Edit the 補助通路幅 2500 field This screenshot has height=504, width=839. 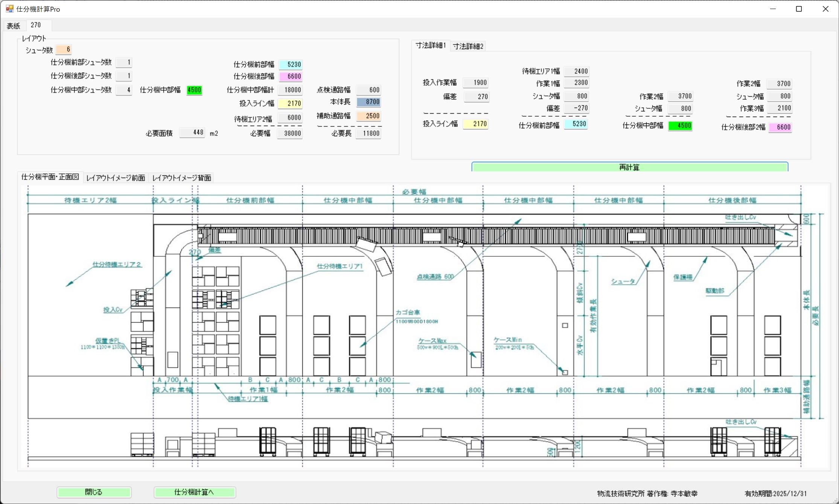pyautogui.click(x=368, y=116)
